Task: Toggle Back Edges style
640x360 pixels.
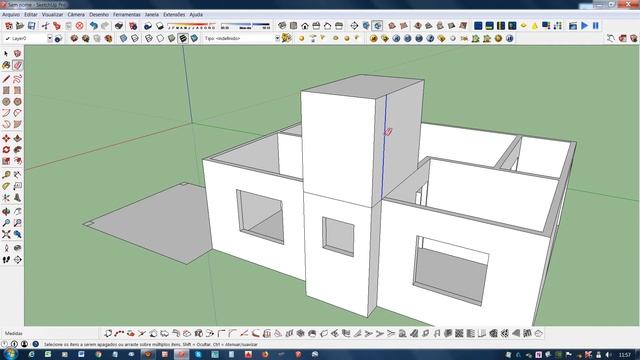Action: pos(135,38)
